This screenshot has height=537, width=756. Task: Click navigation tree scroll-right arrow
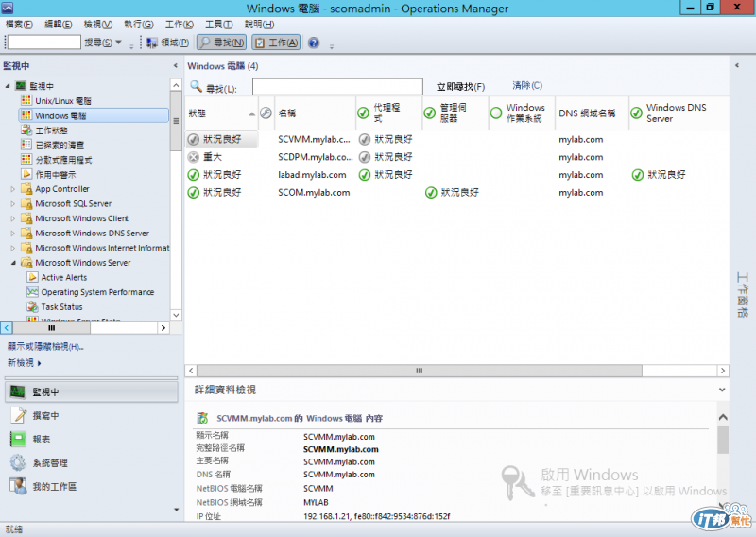(x=163, y=328)
